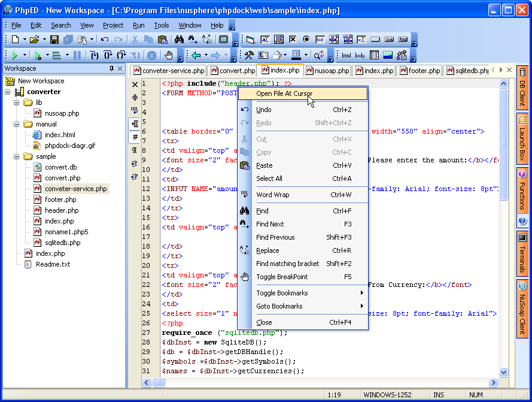Click the Stop debugger icon
The width and height of the screenshot is (532, 402).
click(x=150, y=56)
